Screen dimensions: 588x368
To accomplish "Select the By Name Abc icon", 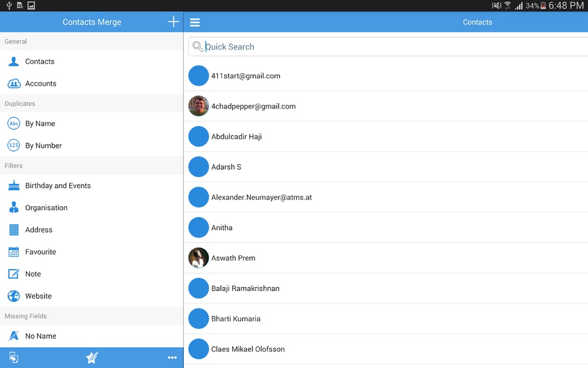I will (13, 123).
